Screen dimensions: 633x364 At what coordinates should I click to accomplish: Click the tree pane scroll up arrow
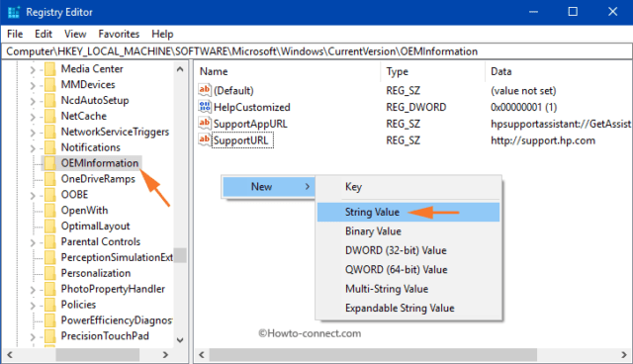[x=180, y=69]
